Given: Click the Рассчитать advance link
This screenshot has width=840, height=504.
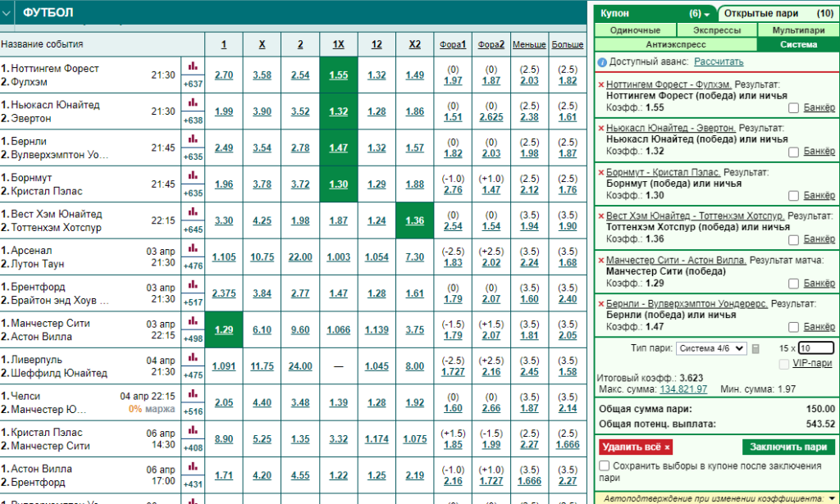Looking at the screenshot, I should point(719,61).
